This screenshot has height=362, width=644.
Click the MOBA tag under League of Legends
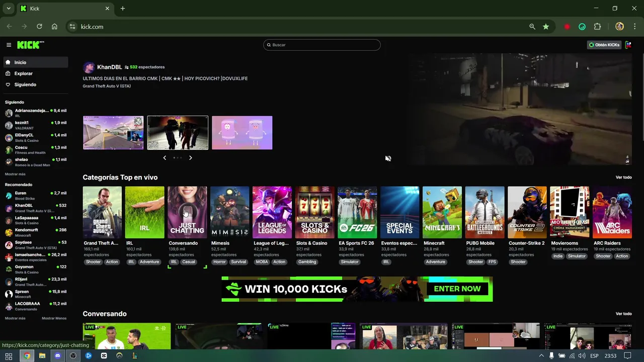[x=262, y=262]
